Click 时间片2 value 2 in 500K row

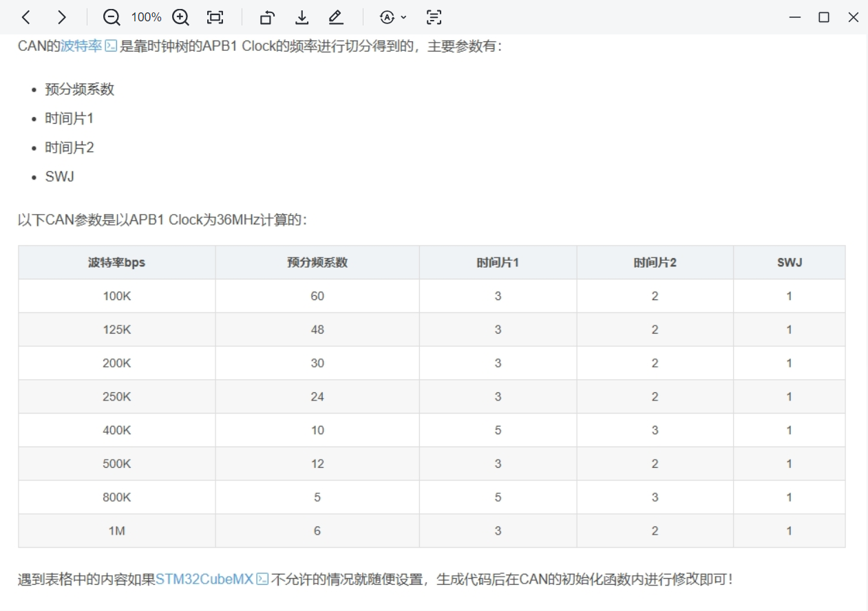click(x=655, y=464)
